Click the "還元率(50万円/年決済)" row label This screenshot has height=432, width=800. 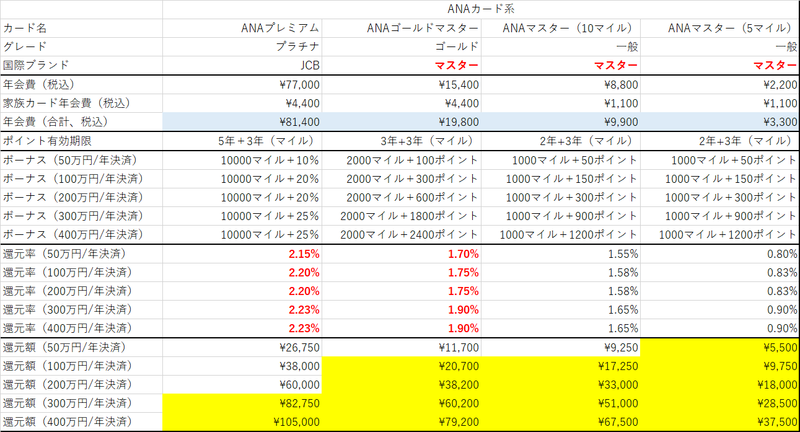tap(64, 254)
